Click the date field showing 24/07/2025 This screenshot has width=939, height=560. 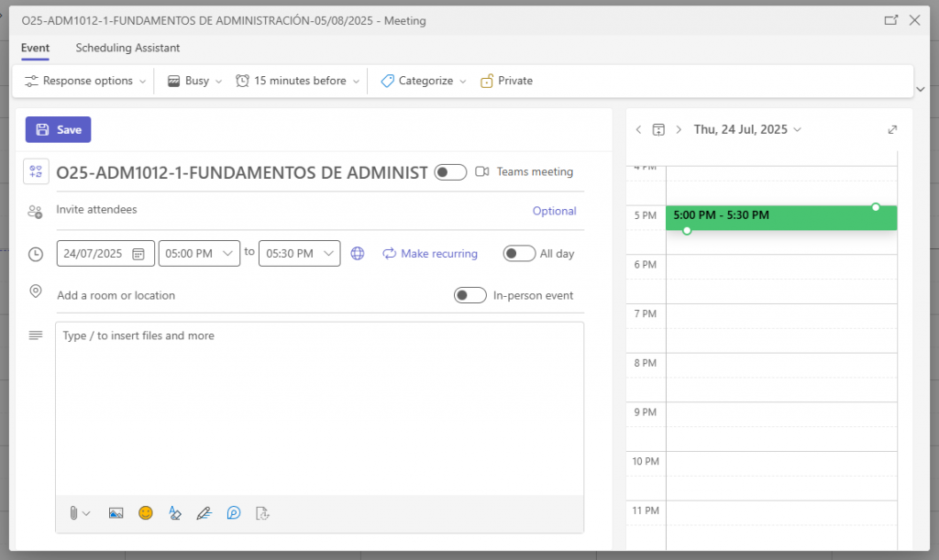click(106, 254)
